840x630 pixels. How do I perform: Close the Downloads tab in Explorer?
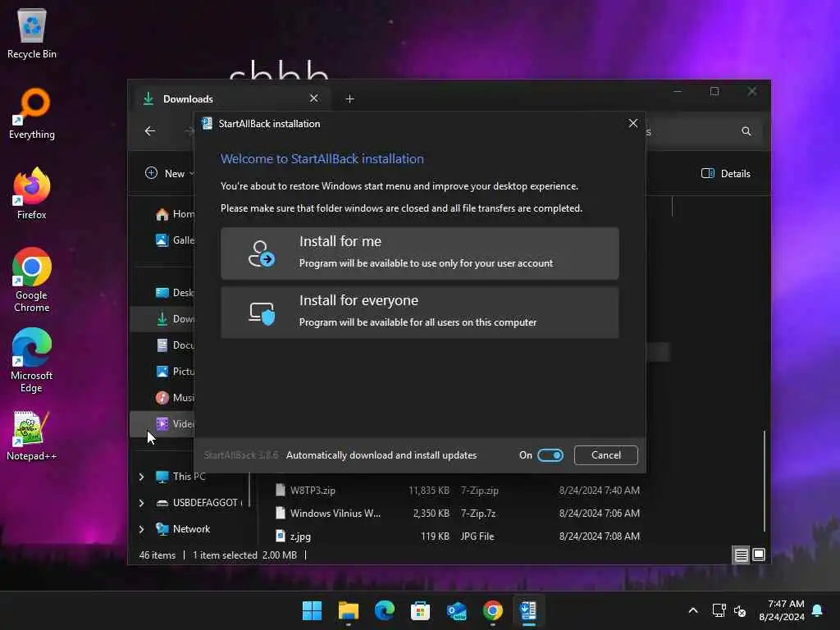coord(314,98)
